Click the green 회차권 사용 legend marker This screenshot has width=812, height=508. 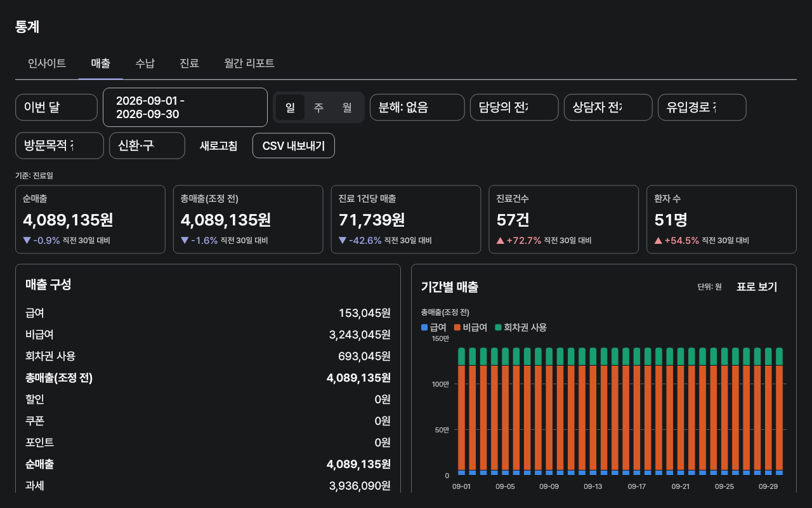click(x=498, y=328)
